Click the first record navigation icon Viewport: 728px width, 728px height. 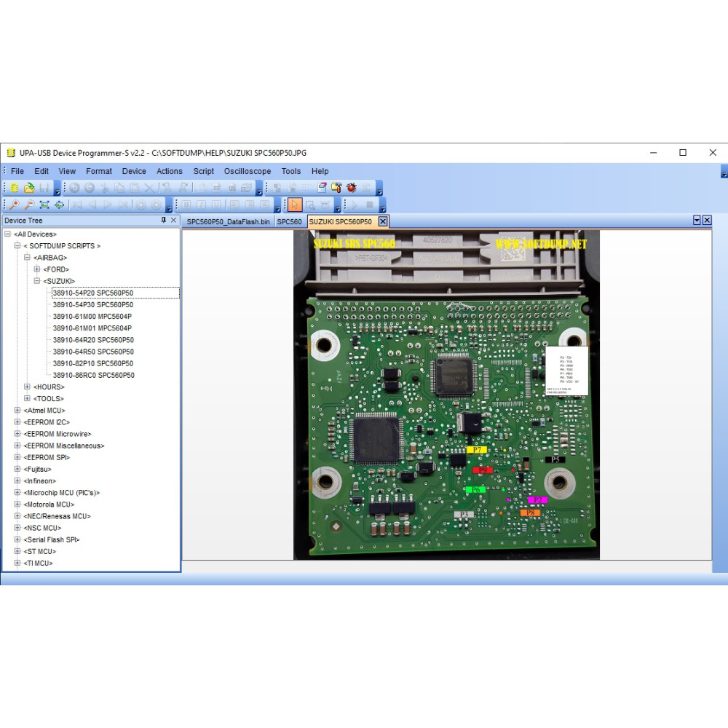coord(77,205)
